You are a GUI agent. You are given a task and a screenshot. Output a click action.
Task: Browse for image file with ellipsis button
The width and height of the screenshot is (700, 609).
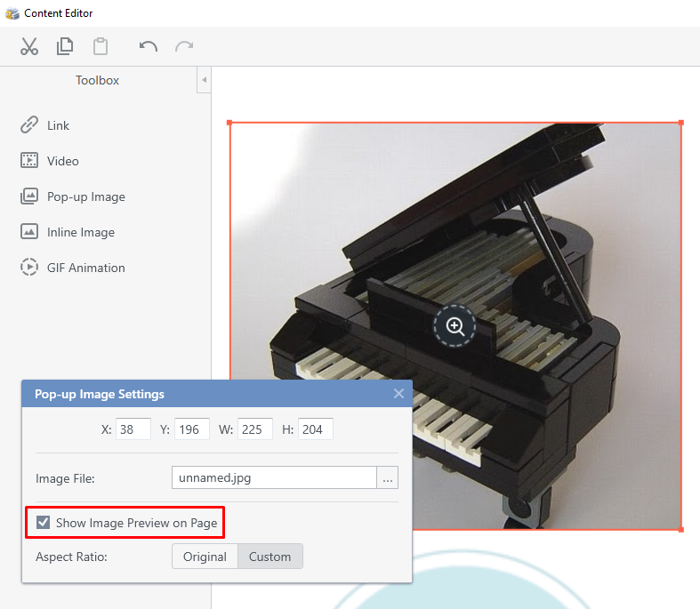pos(387,477)
